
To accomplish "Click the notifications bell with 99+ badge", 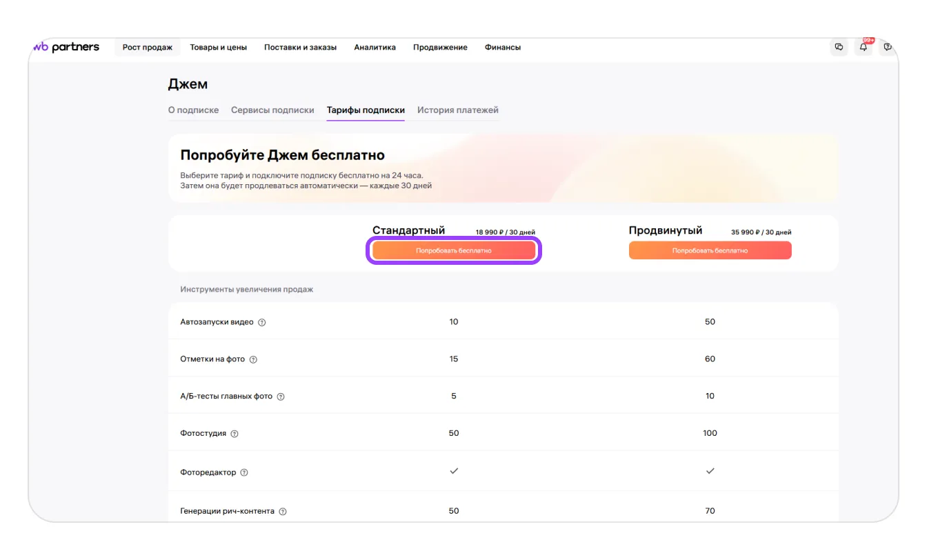I will [863, 48].
